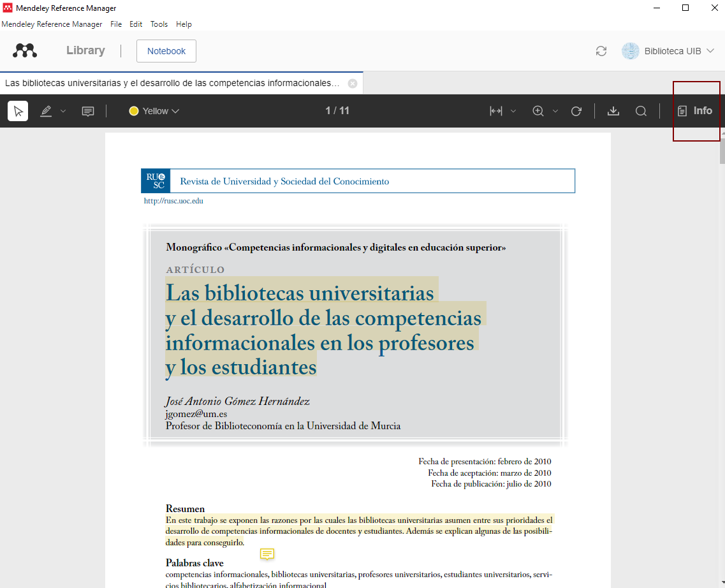Click the RUSC journal logo
The height and width of the screenshot is (588, 725).
click(156, 180)
